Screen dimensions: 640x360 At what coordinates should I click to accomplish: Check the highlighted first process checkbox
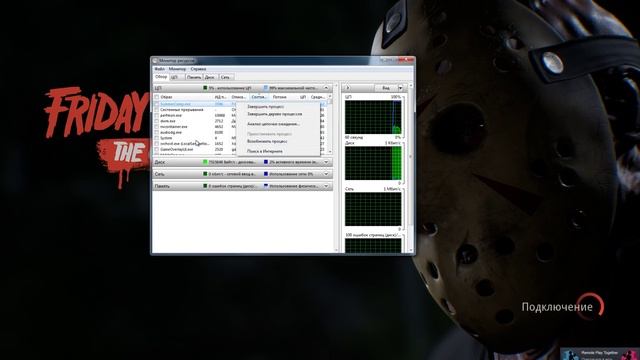pyautogui.click(x=157, y=104)
